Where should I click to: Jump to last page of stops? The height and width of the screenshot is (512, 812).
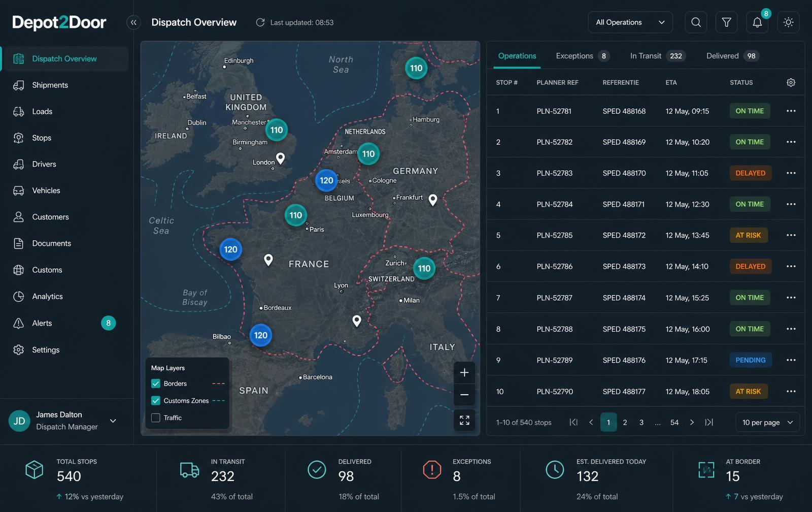coord(709,422)
